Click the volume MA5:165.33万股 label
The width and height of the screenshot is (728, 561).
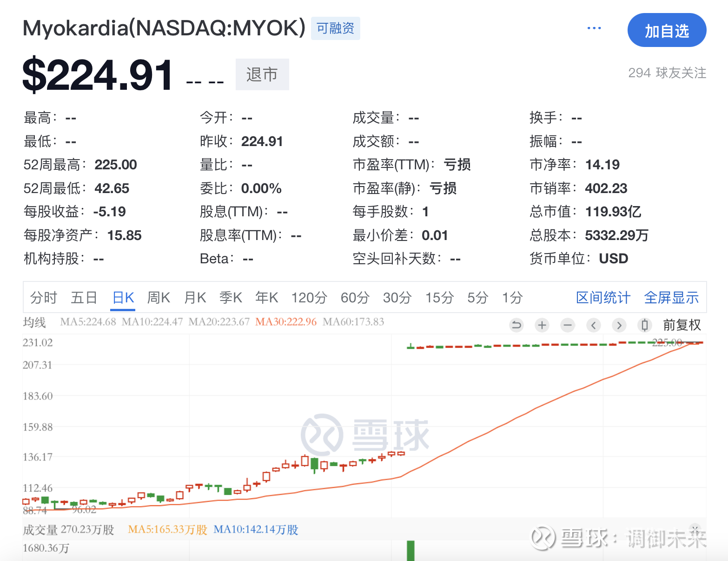(x=168, y=530)
